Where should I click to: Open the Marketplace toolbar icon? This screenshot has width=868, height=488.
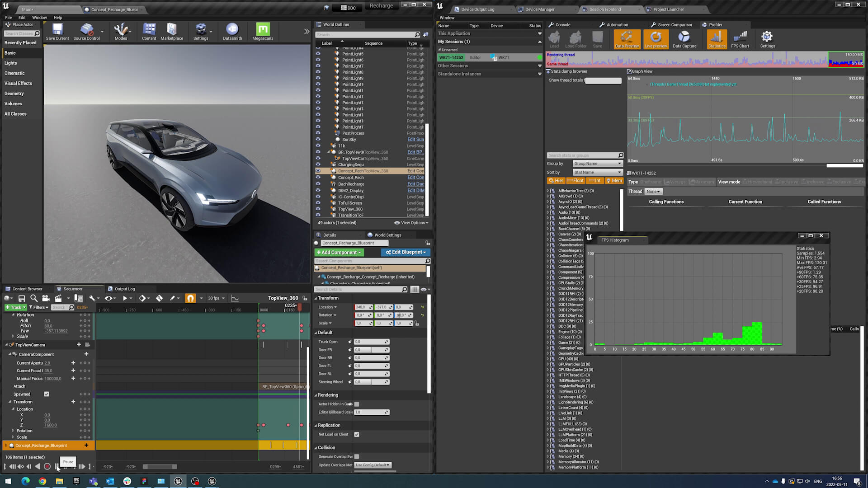172,30
